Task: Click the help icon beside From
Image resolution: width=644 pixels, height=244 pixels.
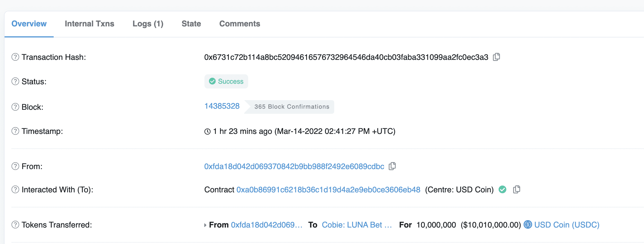Action: (x=15, y=166)
